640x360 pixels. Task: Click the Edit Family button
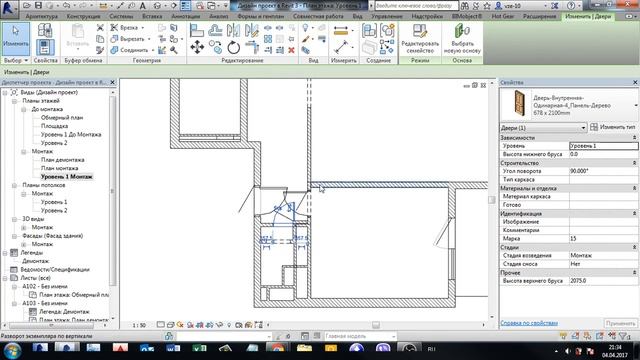420,39
